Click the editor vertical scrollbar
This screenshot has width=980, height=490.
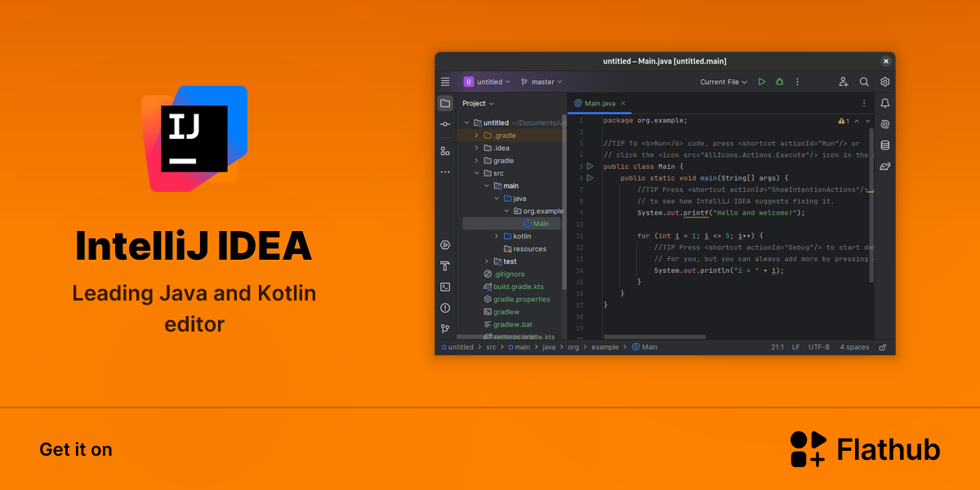872,204
